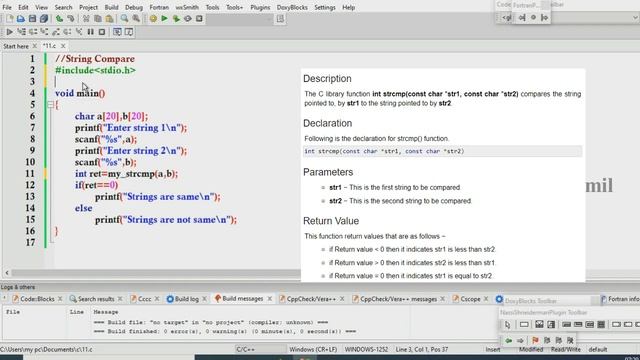
Task: Click the Next line debug icon
Action: click(x=33, y=32)
